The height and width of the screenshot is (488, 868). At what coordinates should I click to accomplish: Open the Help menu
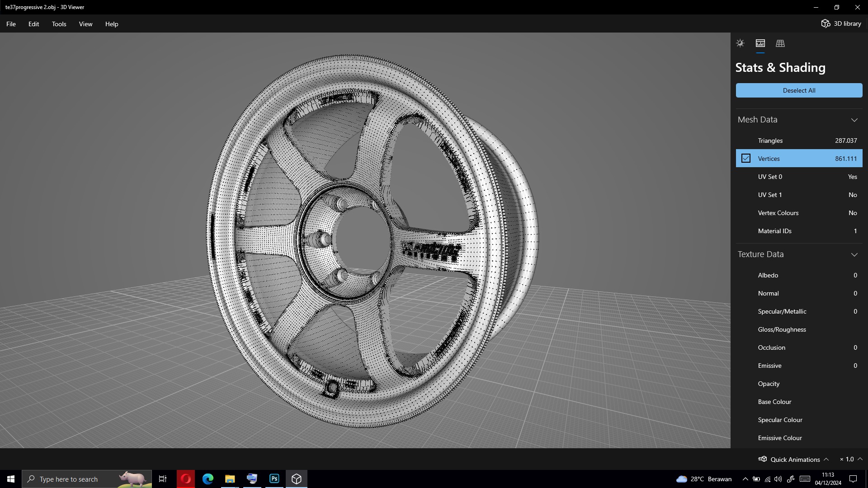pos(112,24)
